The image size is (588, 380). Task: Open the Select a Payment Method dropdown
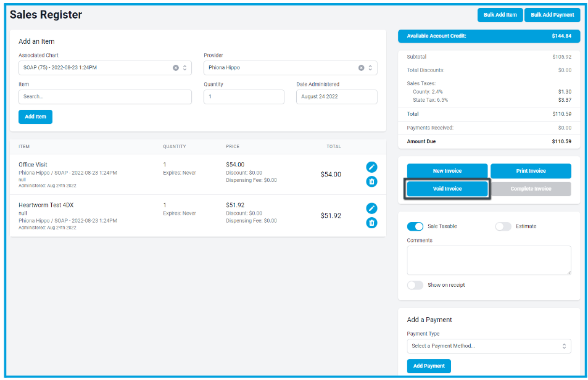click(x=489, y=346)
